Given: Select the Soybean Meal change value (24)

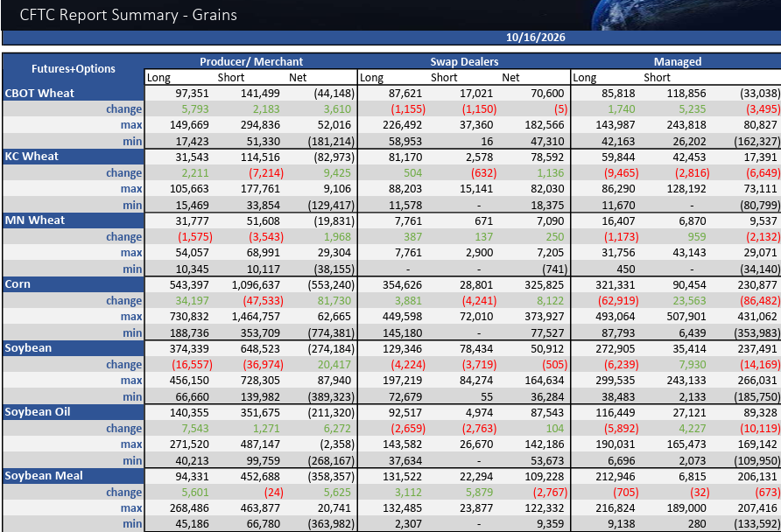Looking at the screenshot, I should [x=273, y=492].
